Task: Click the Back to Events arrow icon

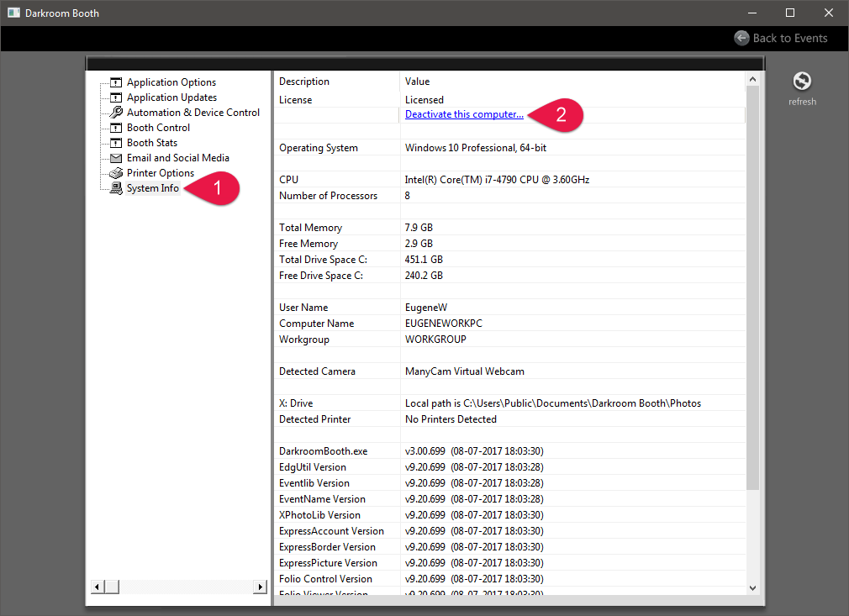Action: (x=741, y=38)
